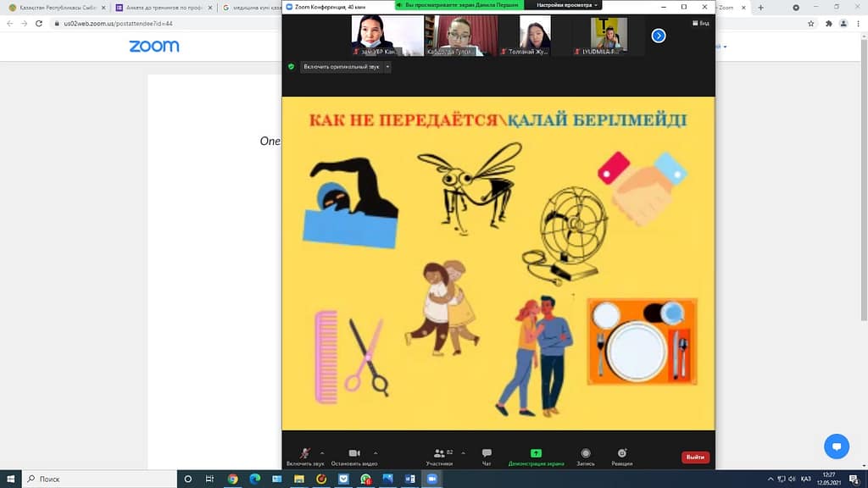
Task: Click green Демонстрация экрана share icon
Action: (x=536, y=453)
